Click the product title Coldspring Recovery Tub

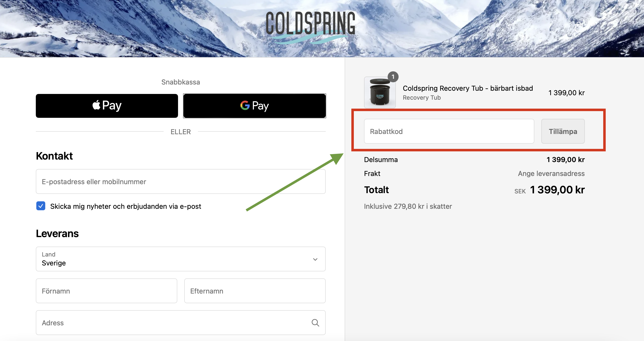coord(468,88)
